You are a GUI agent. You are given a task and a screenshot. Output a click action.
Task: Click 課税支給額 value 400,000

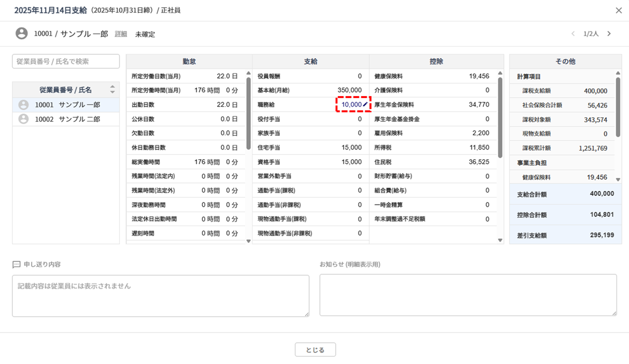click(x=595, y=91)
